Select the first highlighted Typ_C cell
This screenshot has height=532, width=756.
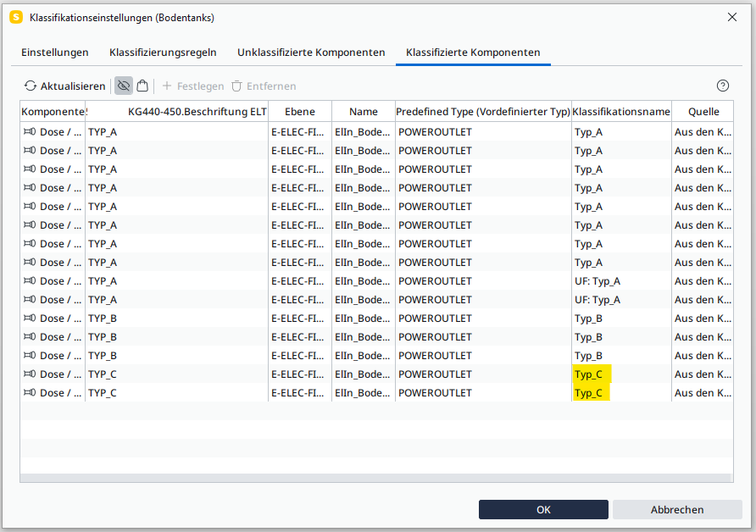(589, 374)
